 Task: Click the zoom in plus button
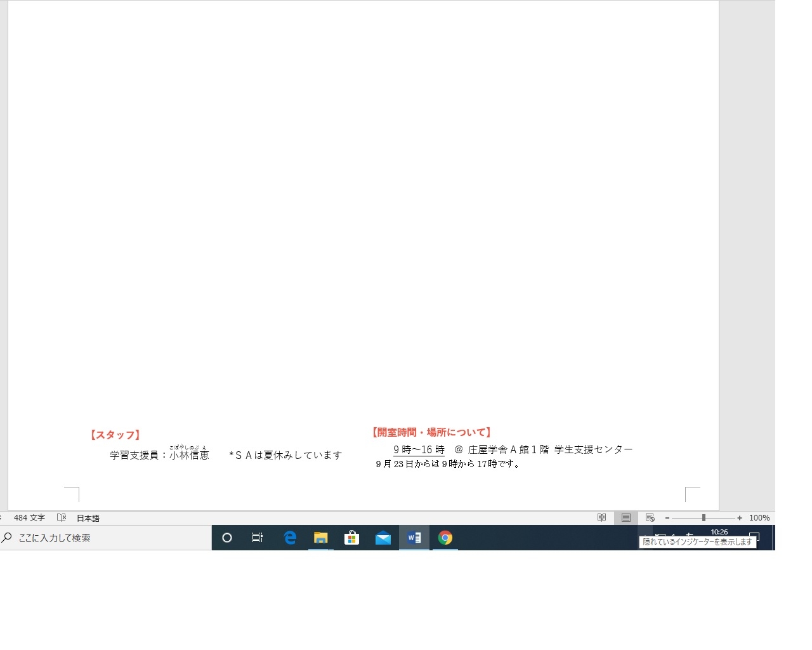click(x=740, y=518)
